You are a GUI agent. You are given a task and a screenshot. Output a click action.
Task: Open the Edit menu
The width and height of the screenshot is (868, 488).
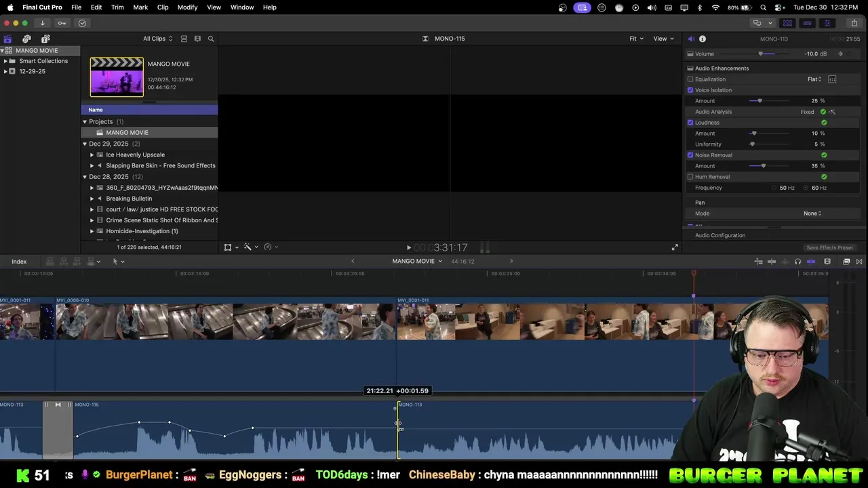coord(96,7)
